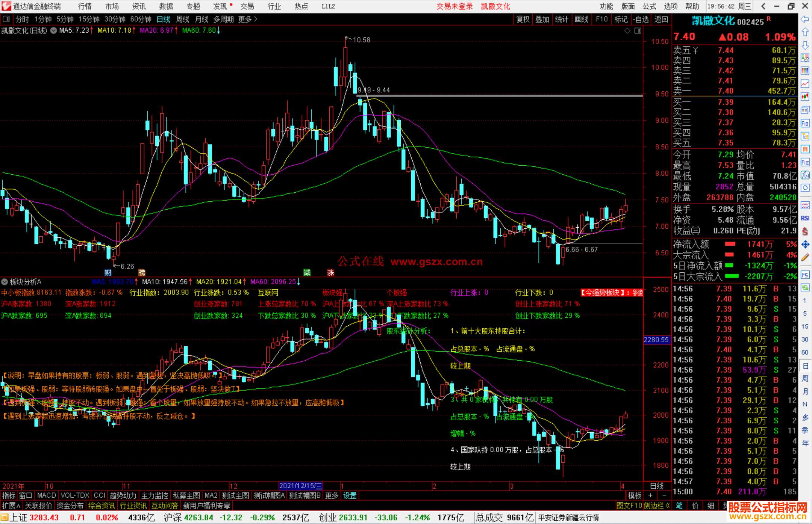This screenshot has height=524, width=812.
Task: Click the MA60 arrow in main chart header
Action: 218,30
